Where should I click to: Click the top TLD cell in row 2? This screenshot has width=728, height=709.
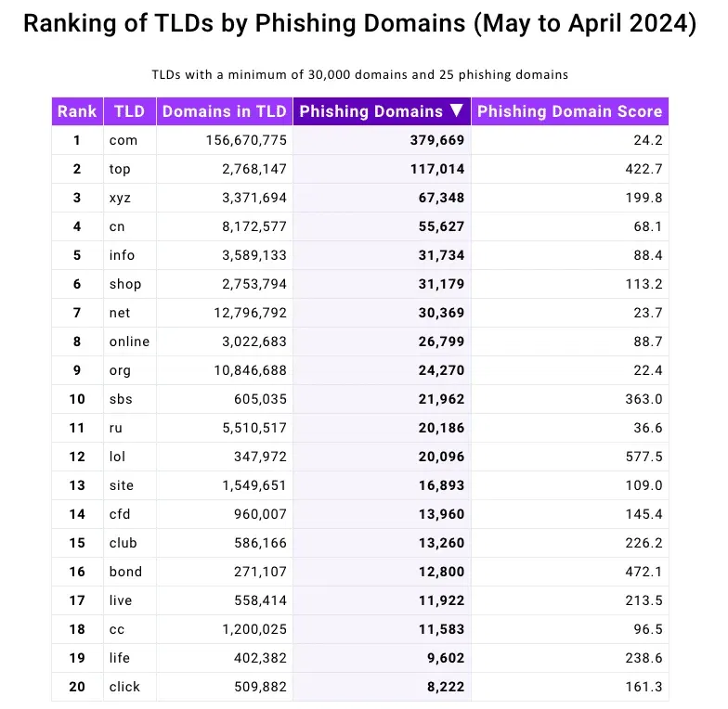click(120, 169)
